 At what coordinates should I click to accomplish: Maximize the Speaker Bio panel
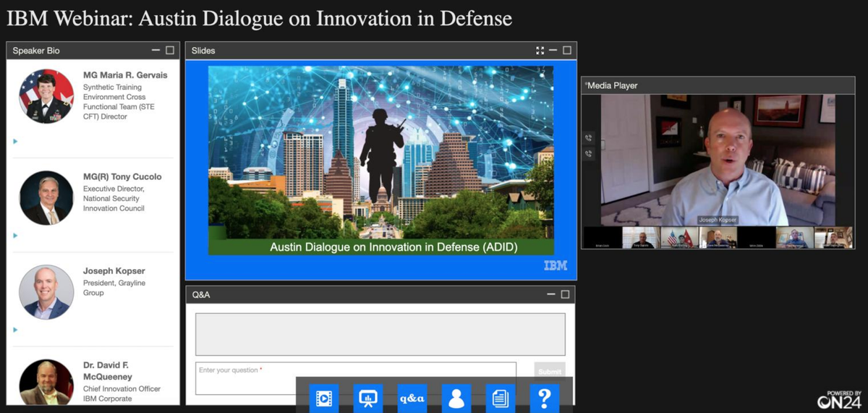pyautogui.click(x=170, y=51)
